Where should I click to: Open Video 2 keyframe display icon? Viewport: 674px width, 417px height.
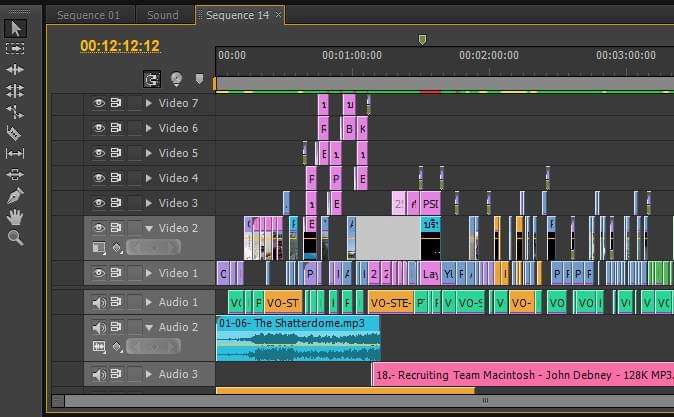click(x=117, y=248)
